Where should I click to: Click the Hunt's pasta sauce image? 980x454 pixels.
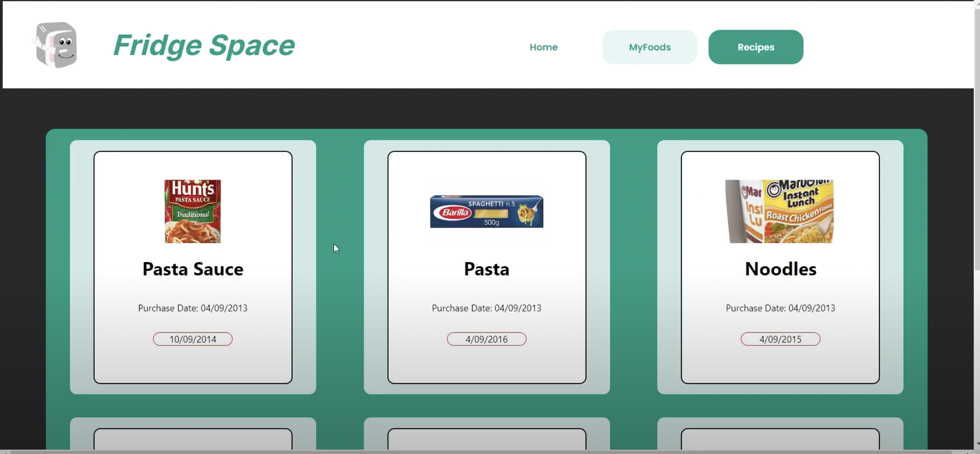tap(192, 211)
